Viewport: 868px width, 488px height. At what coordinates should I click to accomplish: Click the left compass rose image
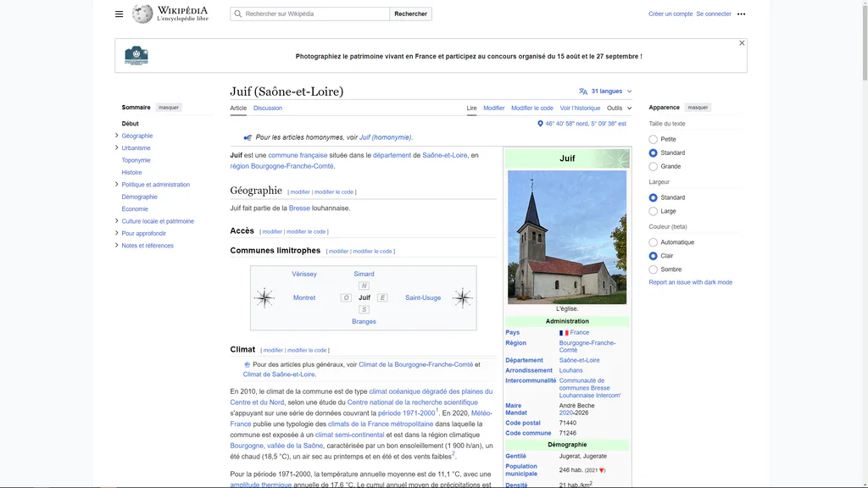tap(264, 297)
